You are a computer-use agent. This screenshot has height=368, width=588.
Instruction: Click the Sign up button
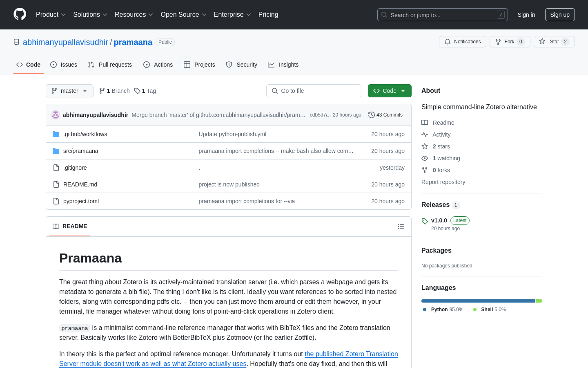(x=560, y=15)
